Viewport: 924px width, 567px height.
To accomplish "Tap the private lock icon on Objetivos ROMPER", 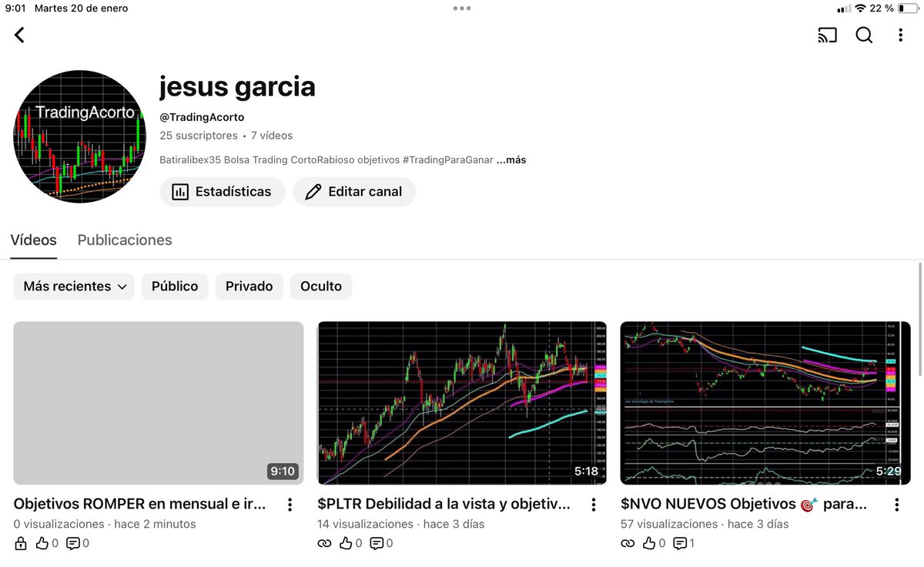I will [20, 544].
